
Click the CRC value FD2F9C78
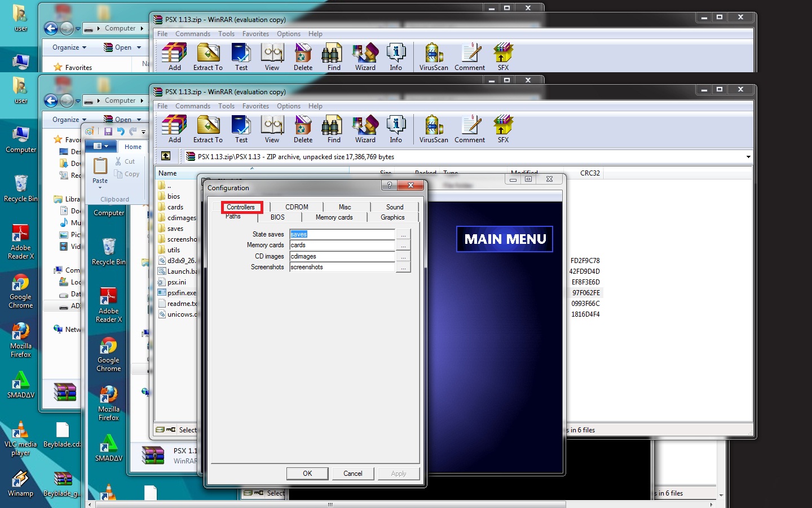click(585, 261)
